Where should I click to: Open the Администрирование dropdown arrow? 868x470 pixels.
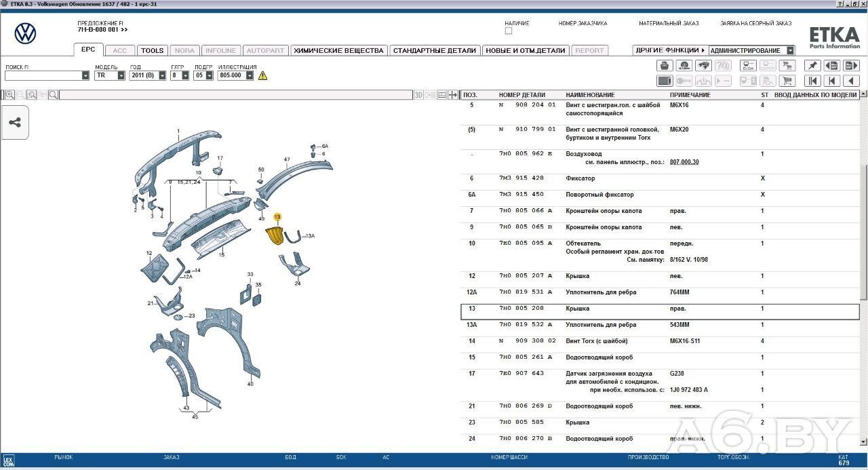click(x=790, y=51)
